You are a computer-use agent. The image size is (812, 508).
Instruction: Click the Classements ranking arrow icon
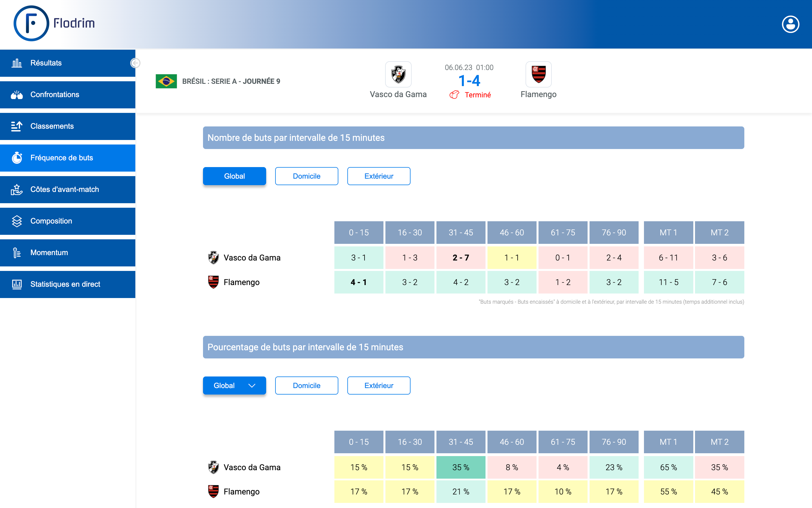coord(16,126)
